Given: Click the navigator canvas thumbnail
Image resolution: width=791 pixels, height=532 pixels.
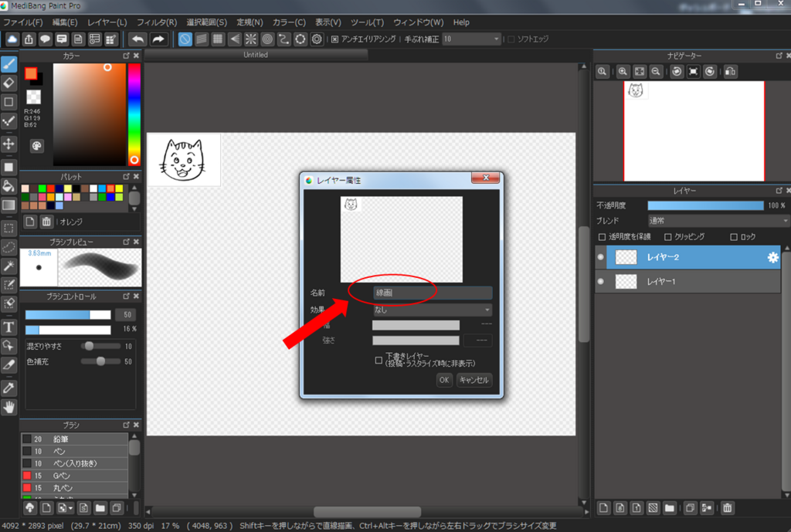Looking at the screenshot, I should [x=694, y=130].
